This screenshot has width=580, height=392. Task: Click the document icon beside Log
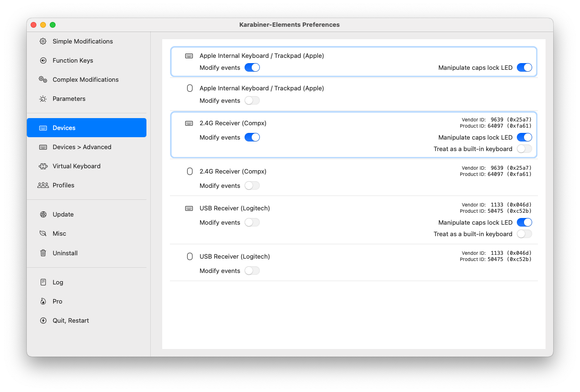[43, 282]
